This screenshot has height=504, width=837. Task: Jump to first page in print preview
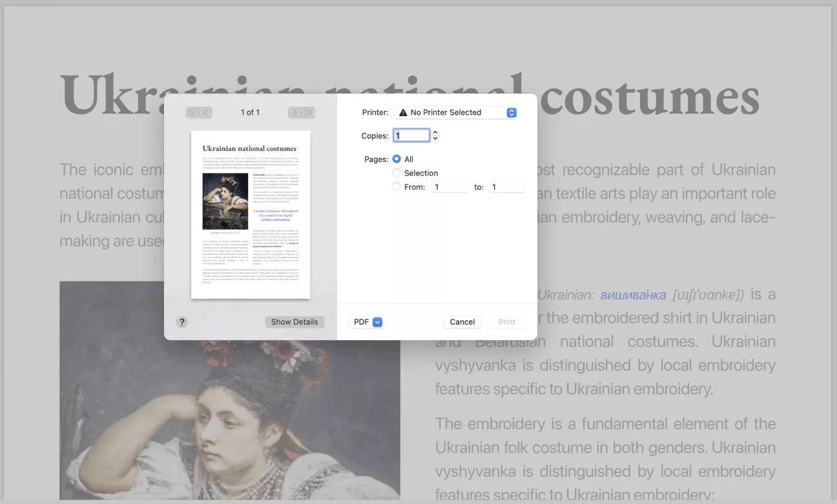point(192,112)
